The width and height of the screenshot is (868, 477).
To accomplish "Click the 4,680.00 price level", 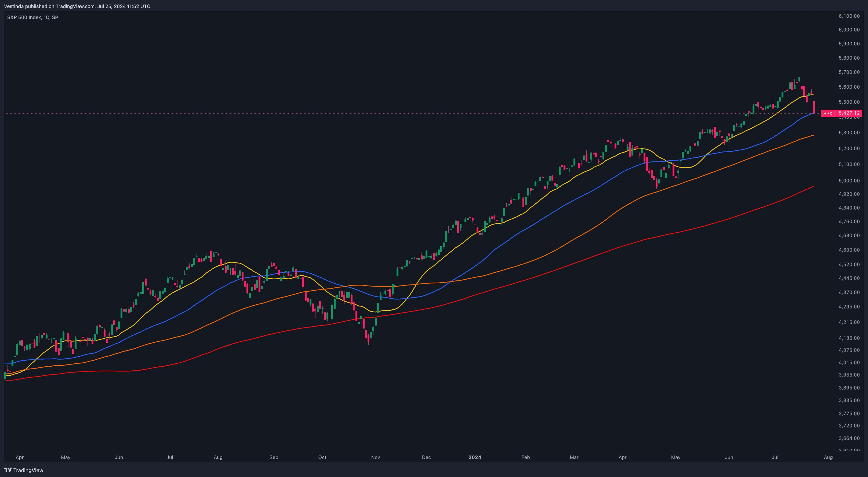I will (849, 235).
